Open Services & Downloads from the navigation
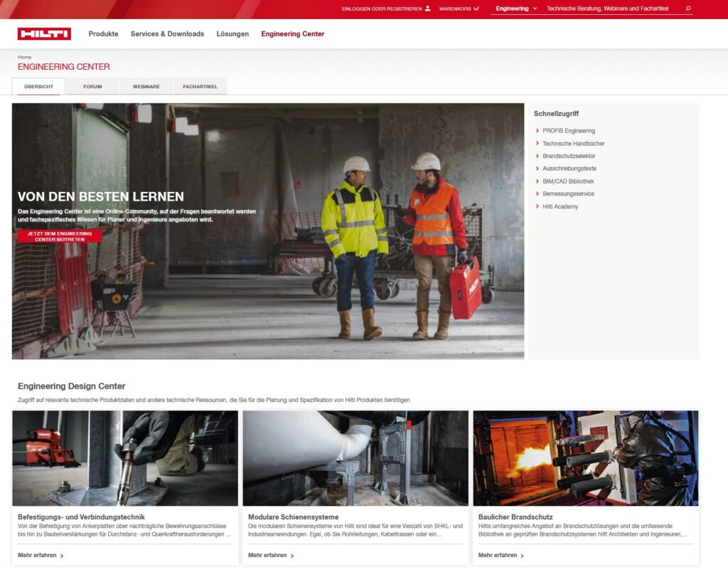The image size is (728, 572). coord(166,33)
